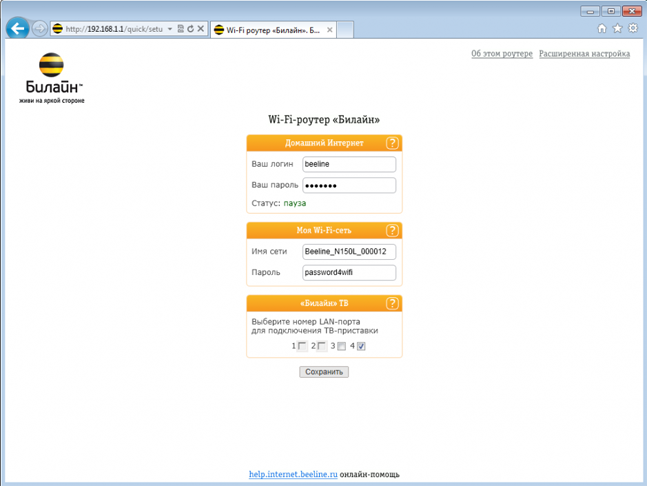Open the 'Расширенная настройка' link
Screen dimensions: 647x486
click(x=584, y=54)
